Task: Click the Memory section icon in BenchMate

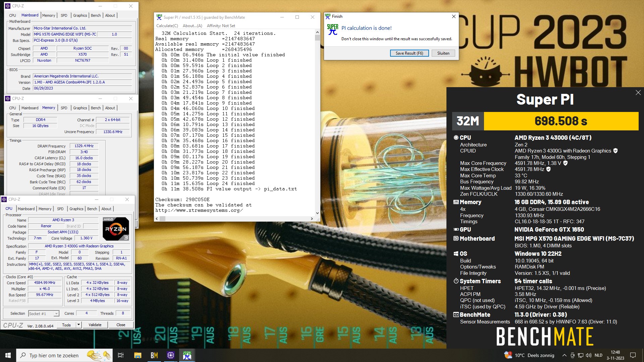Action: click(x=456, y=202)
